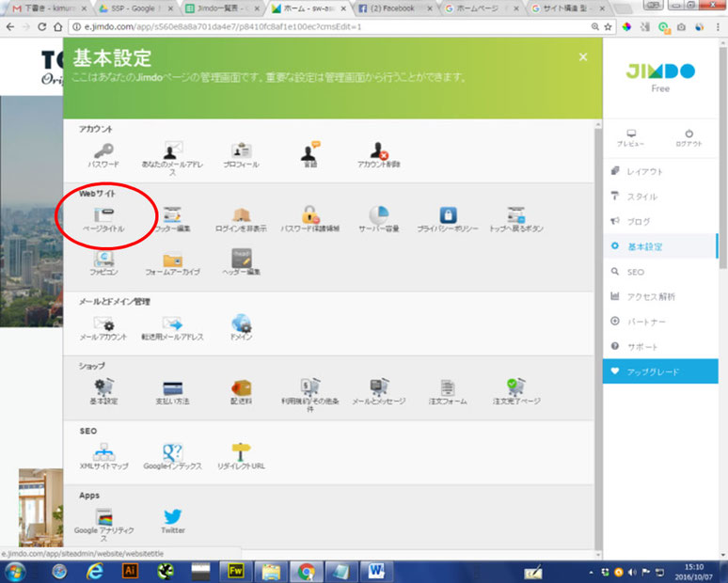
Task: Open XMLサイトマップ setting
Action: pos(103,457)
